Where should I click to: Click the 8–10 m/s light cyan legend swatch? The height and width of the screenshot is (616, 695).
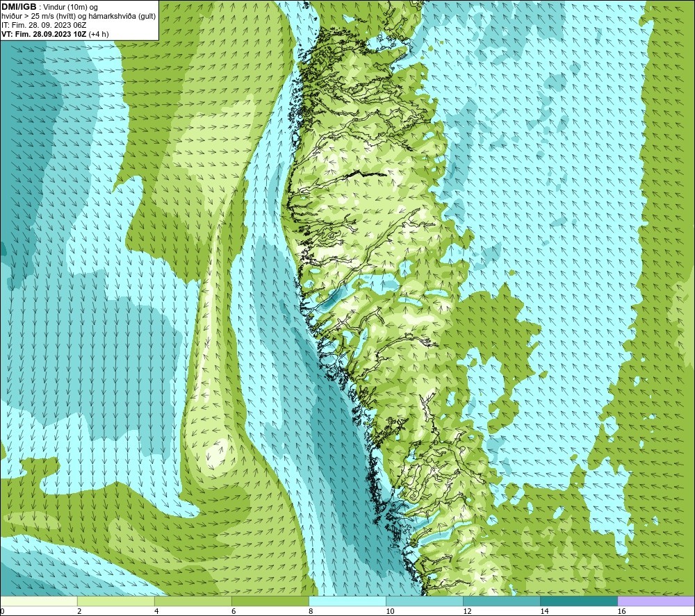[x=347, y=601]
